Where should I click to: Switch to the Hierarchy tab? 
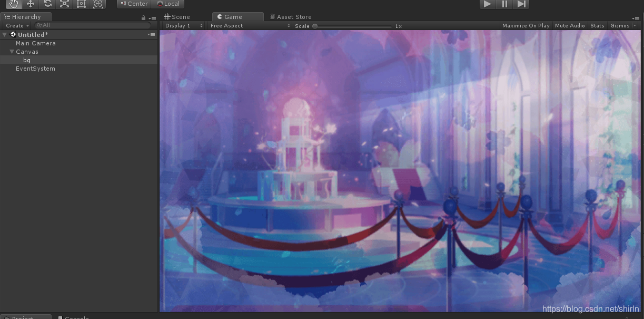[x=26, y=17]
